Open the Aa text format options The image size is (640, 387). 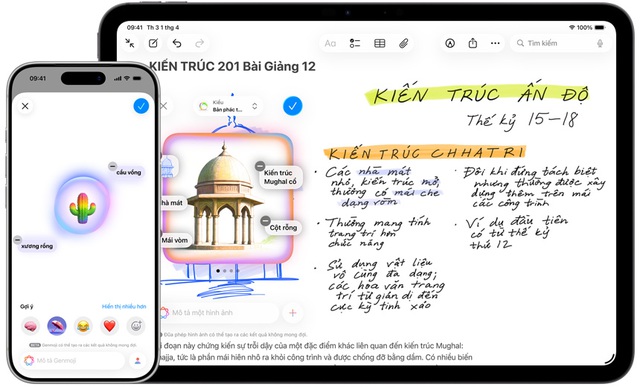[330, 43]
